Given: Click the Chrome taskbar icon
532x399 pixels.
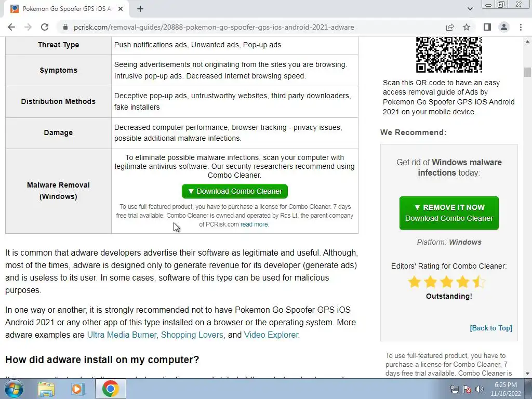Looking at the screenshot, I should (110, 389).
